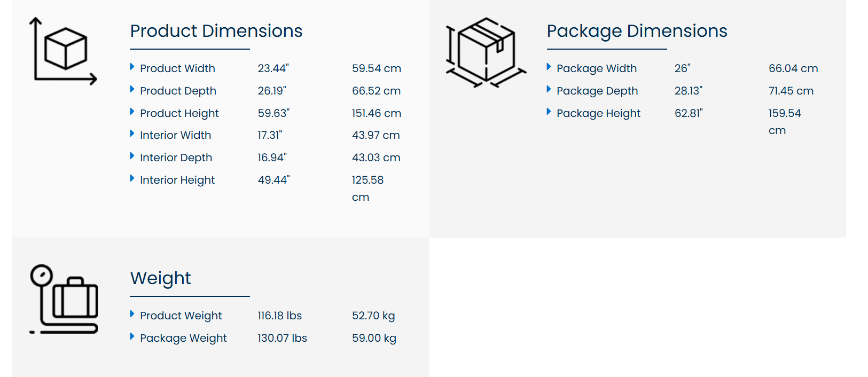Click the 130.07 lbs package weight value
This screenshot has height=377, width=868.
point(282,338)
